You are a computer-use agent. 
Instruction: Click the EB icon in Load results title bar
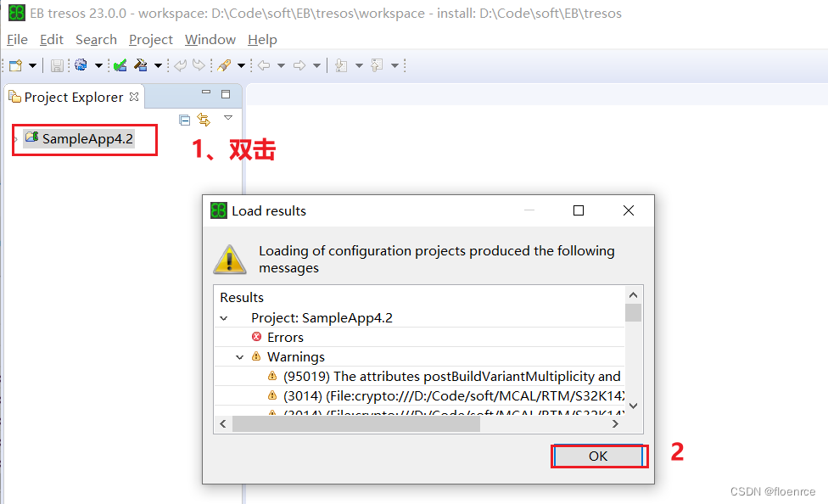(219, 210)
